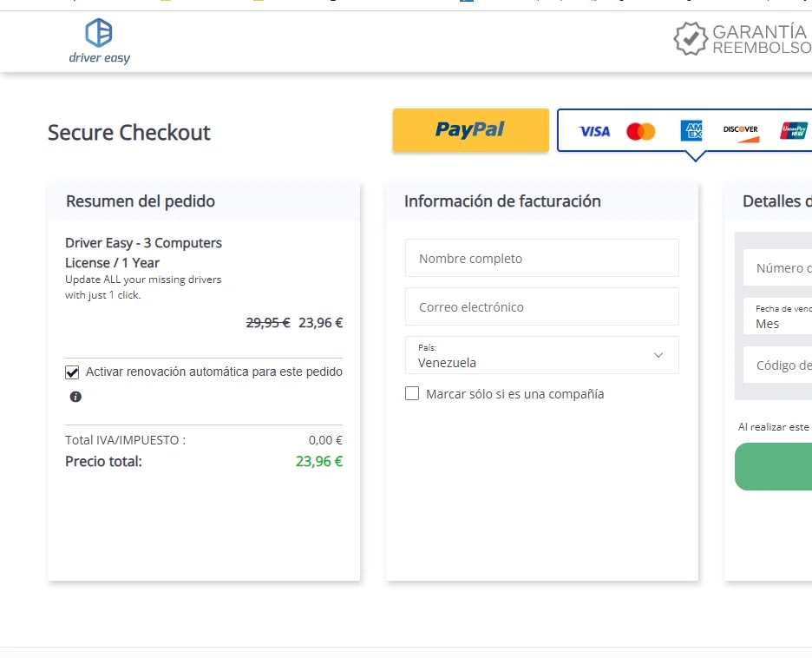Click the money-back guarantee badge icon
The height and width of the screenshot is (658, 812).
click(691, 39)
